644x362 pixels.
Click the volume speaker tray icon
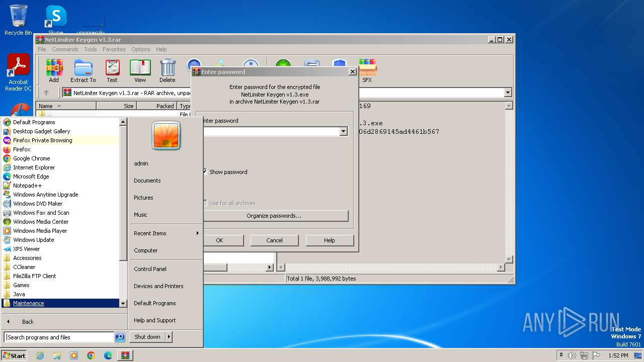572,355
